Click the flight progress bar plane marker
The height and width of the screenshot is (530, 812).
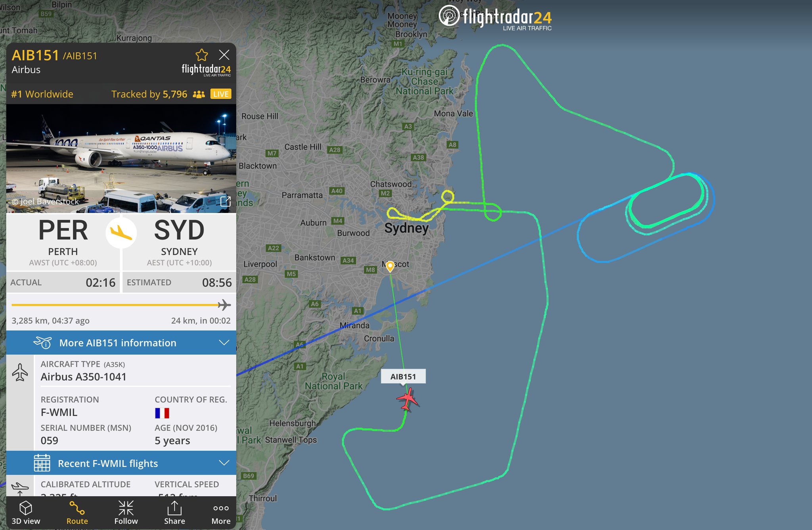point(224,305)
